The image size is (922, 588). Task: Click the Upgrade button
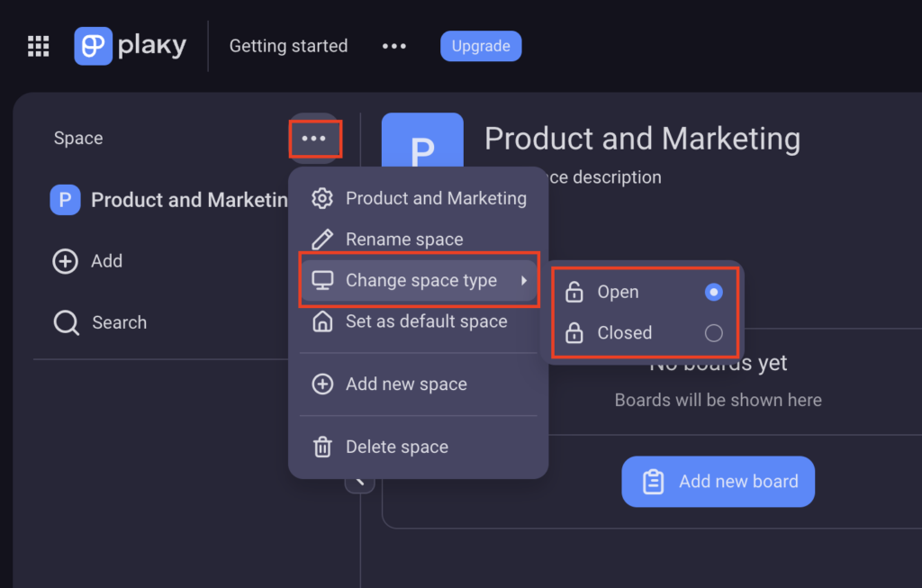pyautogui.click(x=481, y=46)
